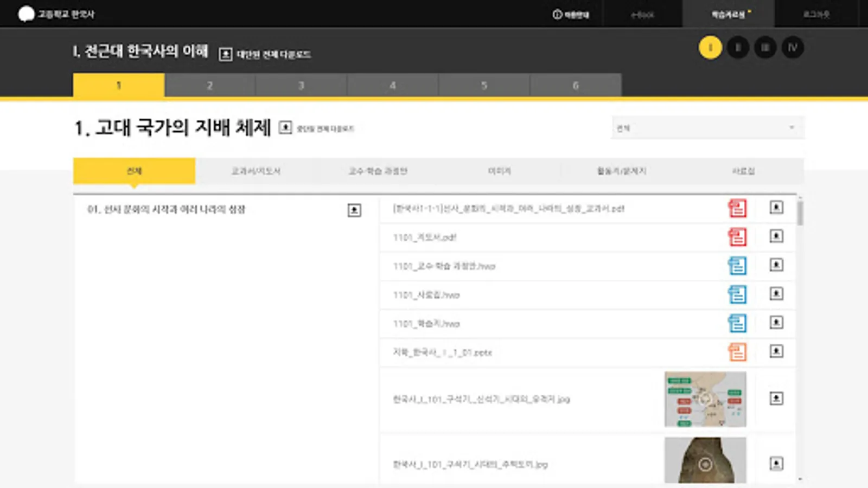Switch to chapter tab 2

click(210, 85)
